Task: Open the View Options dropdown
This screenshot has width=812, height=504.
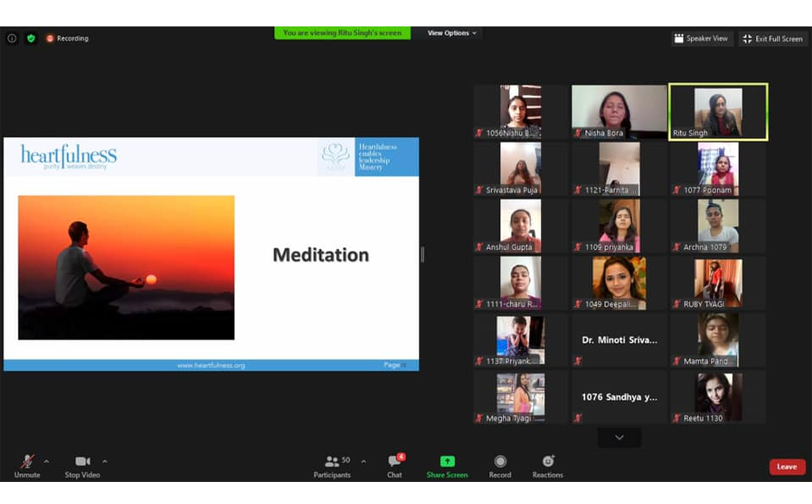Action: point(452,33)
